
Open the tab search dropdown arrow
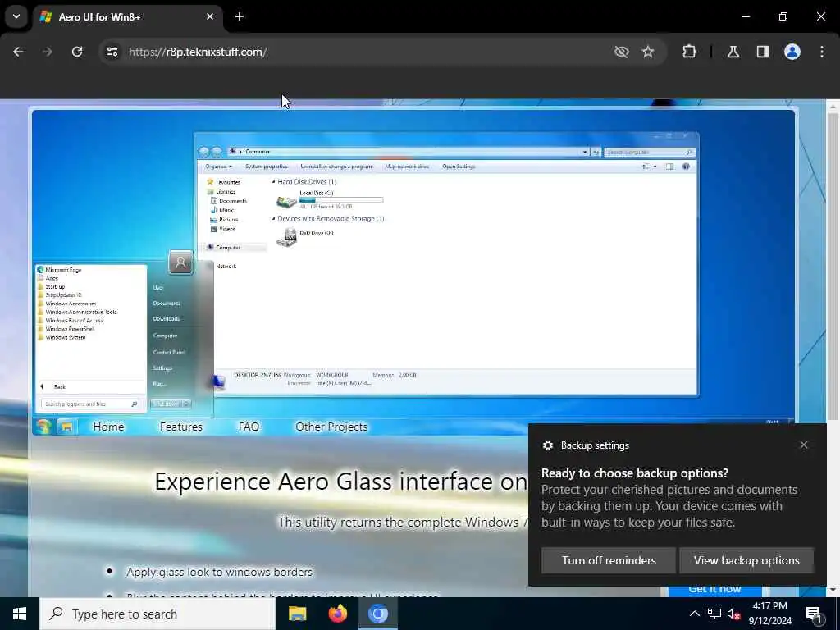[x=16, y=16]
